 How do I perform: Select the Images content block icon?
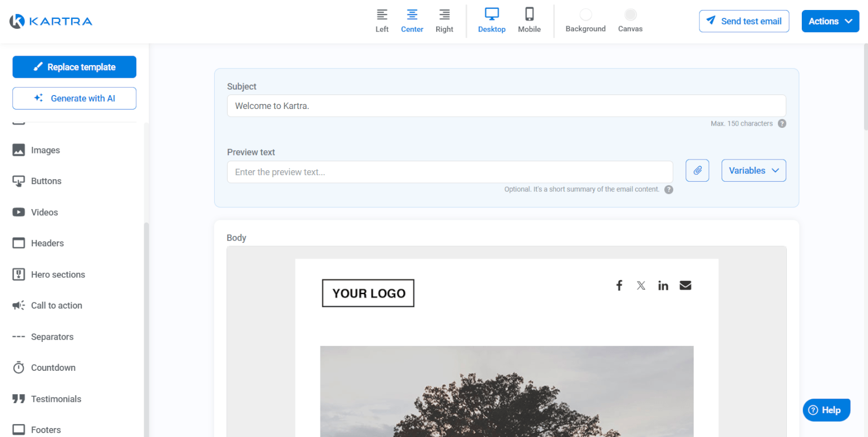[18, 150]
